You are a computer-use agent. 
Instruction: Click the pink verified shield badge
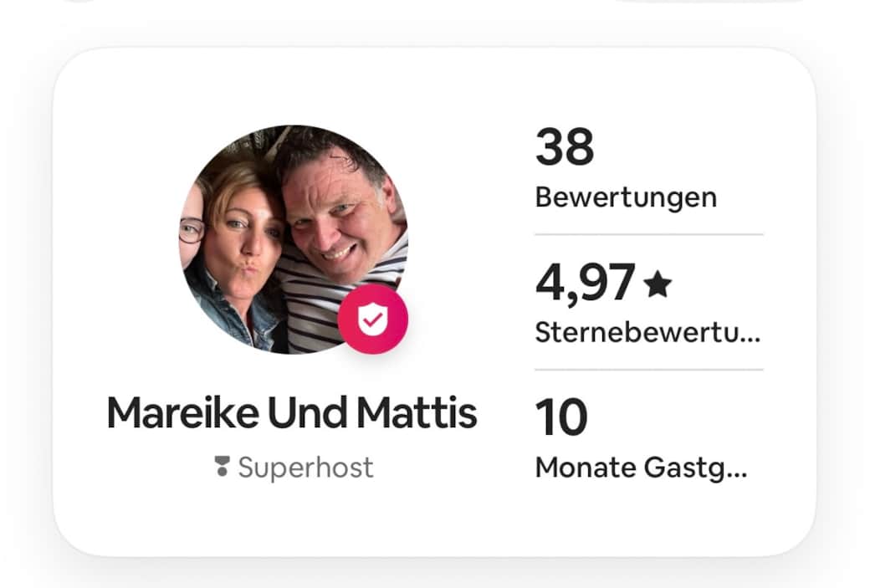pyautogui.click(x=373, y=319)
